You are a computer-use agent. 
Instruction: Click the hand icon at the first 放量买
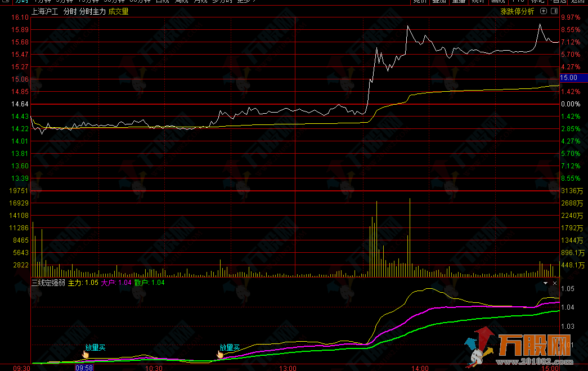(86, 354)
